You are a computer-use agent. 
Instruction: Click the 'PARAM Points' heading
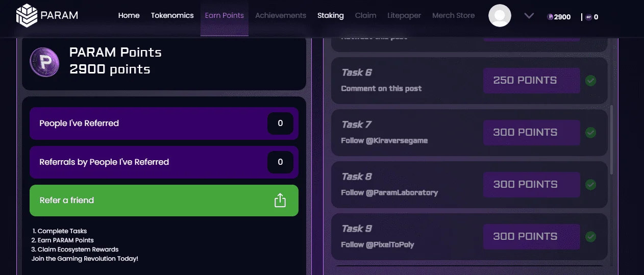coord(115,53)
